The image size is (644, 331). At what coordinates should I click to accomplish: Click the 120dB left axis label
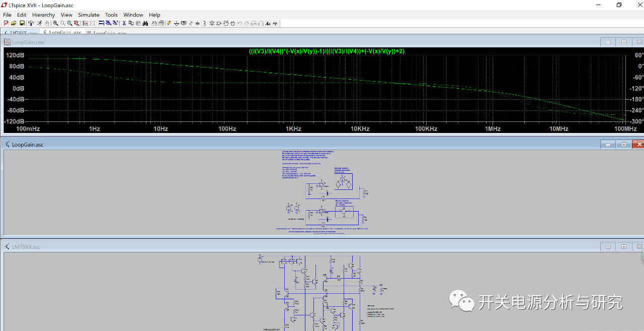[x=16, y=55]
